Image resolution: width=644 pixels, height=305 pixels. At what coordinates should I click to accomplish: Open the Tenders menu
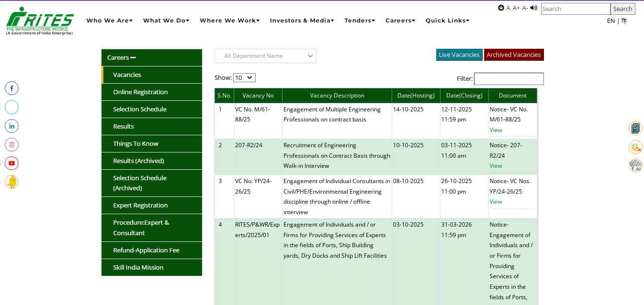(360, 21)
